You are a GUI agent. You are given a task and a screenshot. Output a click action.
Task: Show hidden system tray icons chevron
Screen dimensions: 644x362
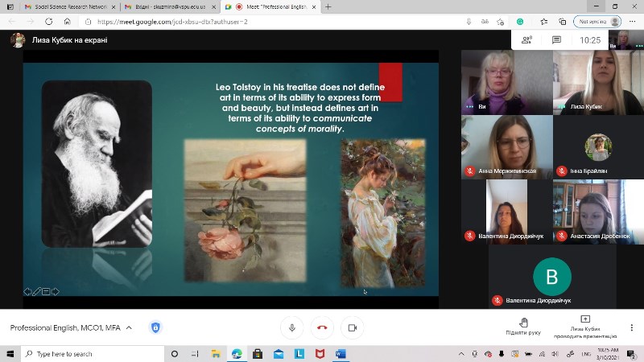point(461,354)
